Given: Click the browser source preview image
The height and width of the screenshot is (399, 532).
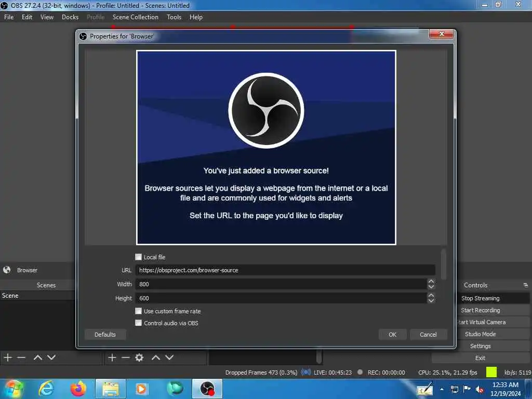Looking at the screenshot, I should [x=266, y=148].
